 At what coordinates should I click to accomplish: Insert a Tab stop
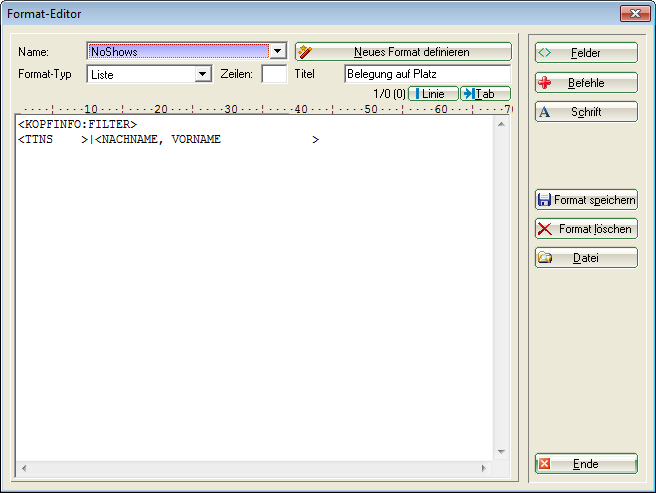485,93
